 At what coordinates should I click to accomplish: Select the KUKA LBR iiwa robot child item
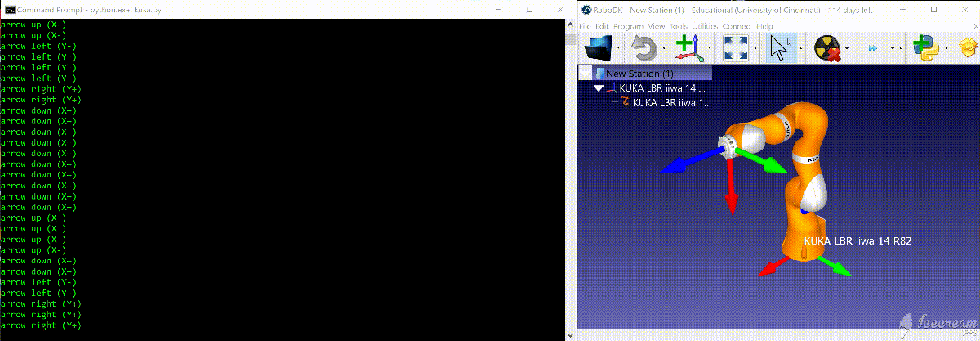point(671,103)
